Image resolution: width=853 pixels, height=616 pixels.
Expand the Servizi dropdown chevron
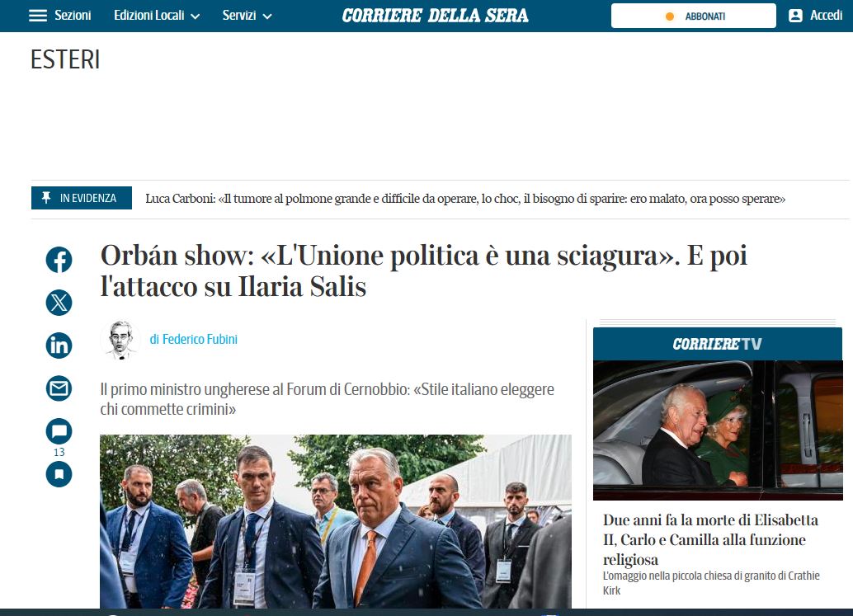(267, 16)
